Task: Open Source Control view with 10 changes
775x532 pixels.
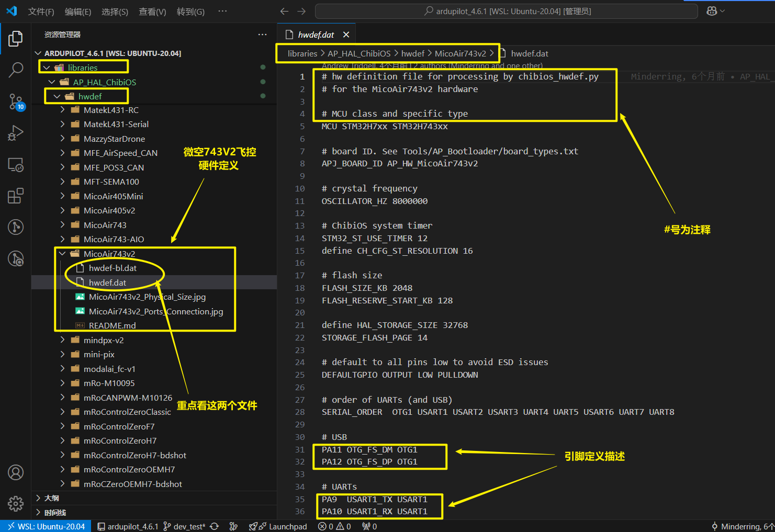Action: click(x=16, y=101)
